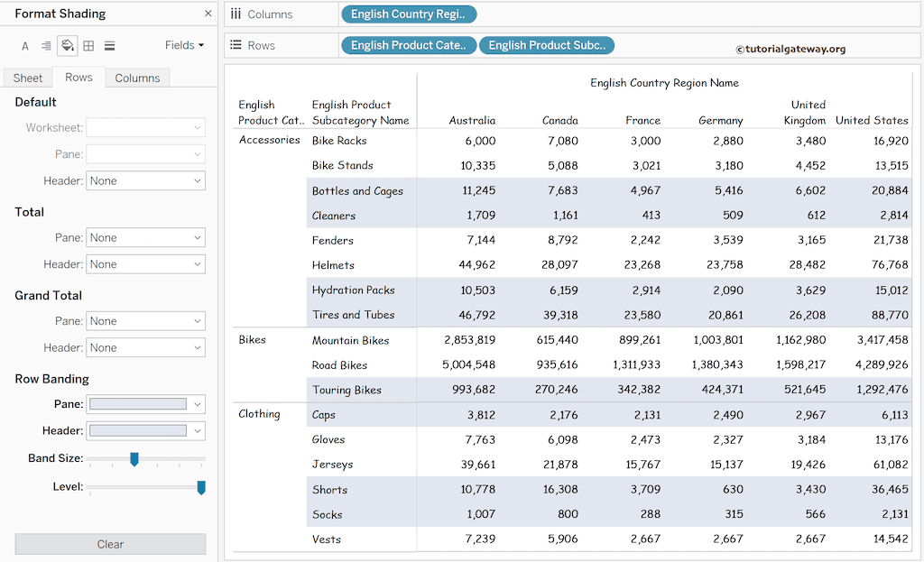Select the English Product Subcategory pill

pos(546,44)
